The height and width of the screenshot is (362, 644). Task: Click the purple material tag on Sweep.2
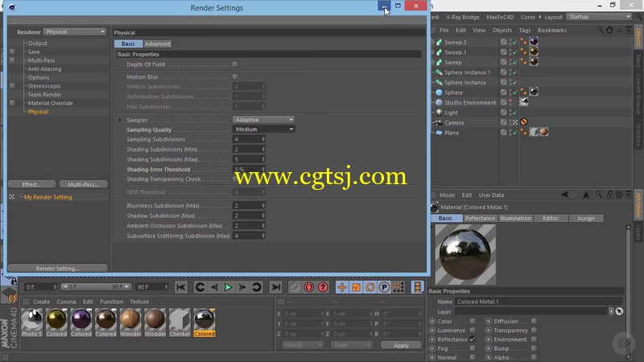[x=534, y=41]
